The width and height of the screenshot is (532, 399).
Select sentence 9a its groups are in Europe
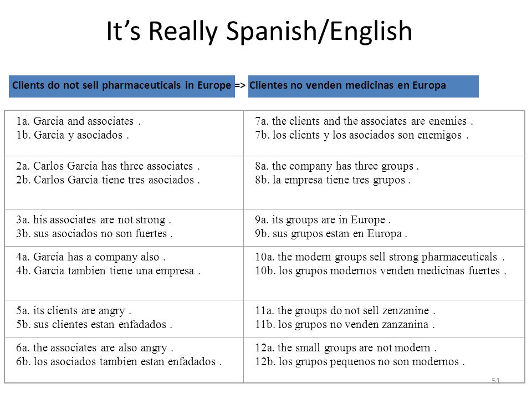click(323, 220)
